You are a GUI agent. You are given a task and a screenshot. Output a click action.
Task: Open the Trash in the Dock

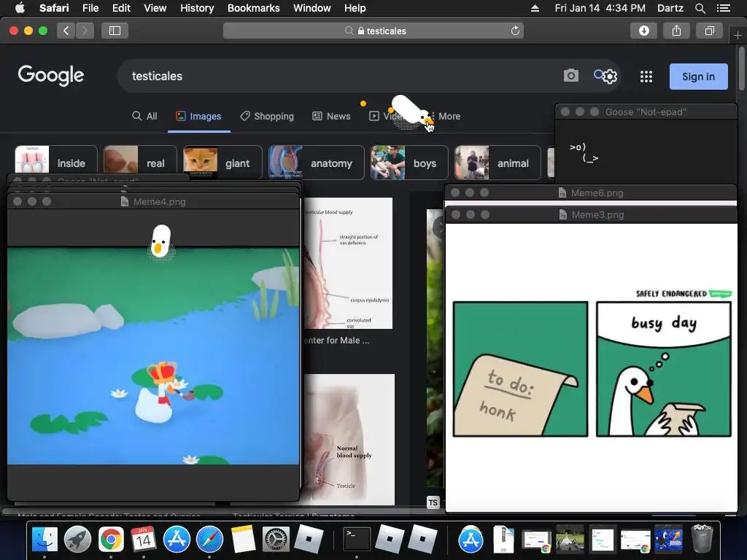(x=702, y=539)
